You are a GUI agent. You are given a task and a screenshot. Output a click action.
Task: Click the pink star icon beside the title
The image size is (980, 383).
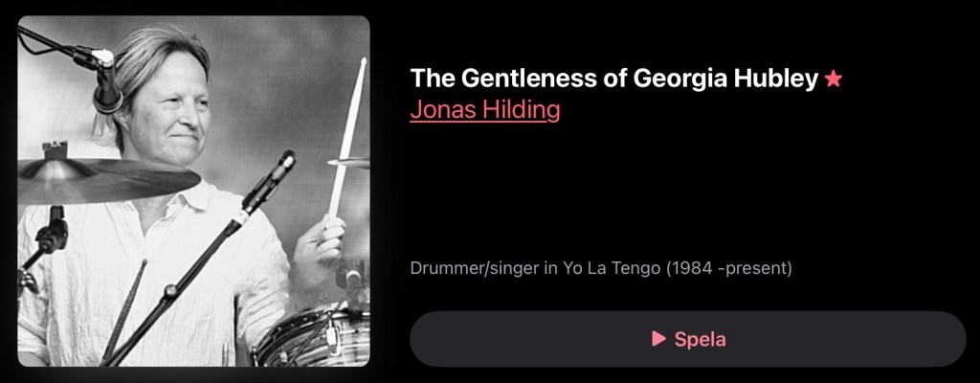click(x=834, y=79)
